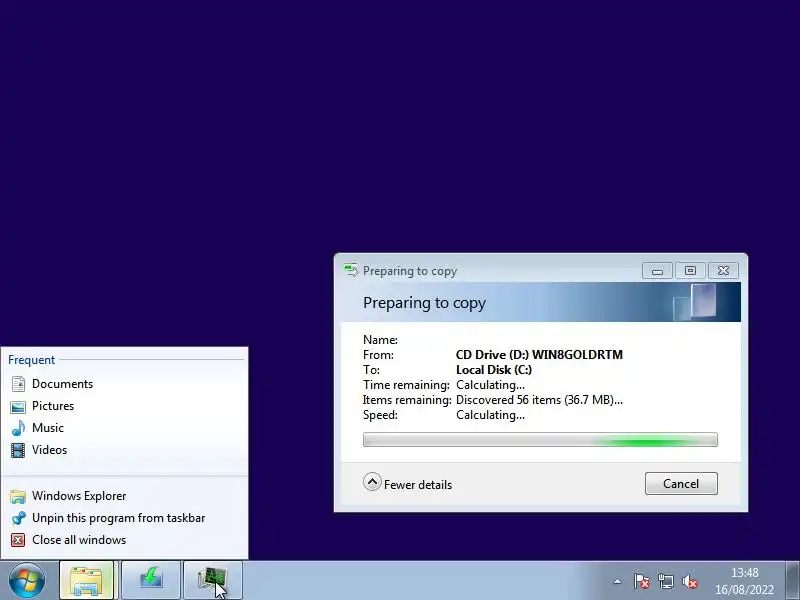Open Videos from the Frequent list
Image resolution: width=800 pixels, height=600 pixels.
[x=124, y=449]
